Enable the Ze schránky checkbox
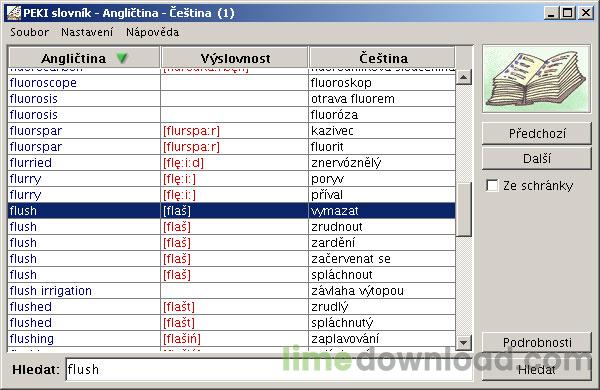Image resolution: width=600 pixels, height=390 pixels. pyautogui.click(x=492, y=186)
